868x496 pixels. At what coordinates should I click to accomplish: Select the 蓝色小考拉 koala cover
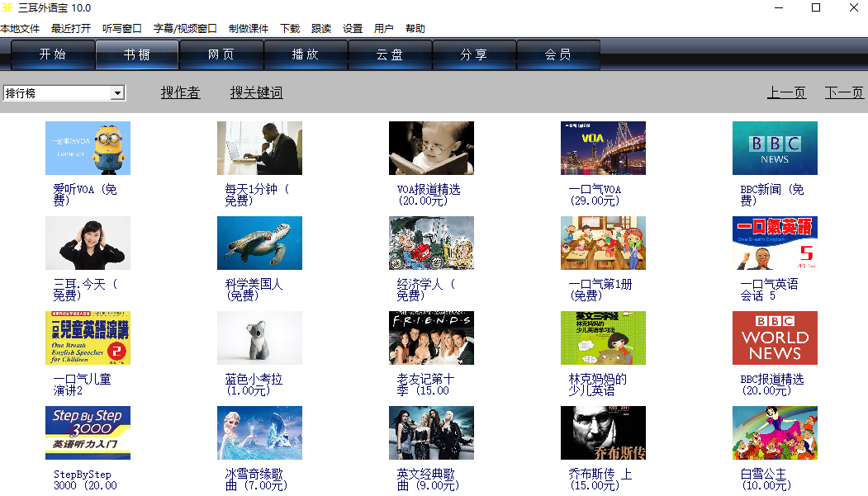259,338
